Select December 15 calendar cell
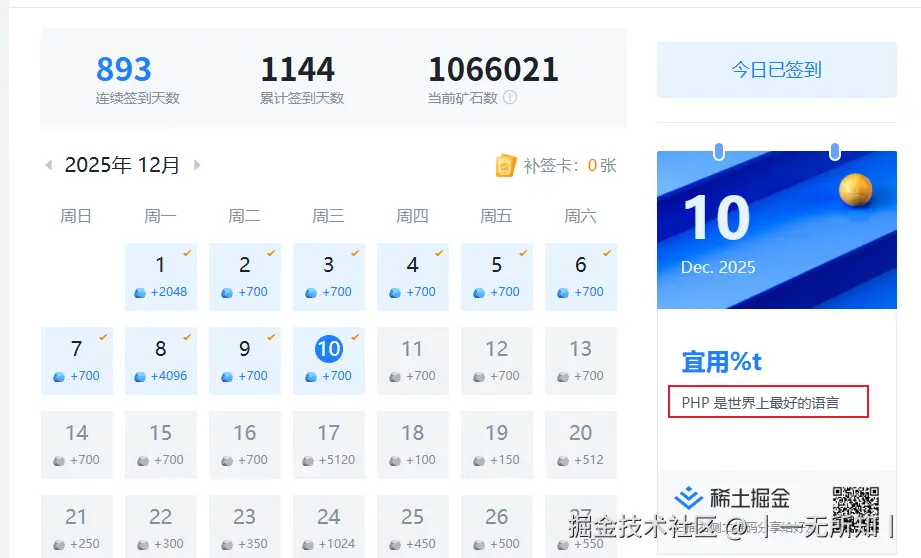Screen dimensions: 921x558 [x=161, y=445]
